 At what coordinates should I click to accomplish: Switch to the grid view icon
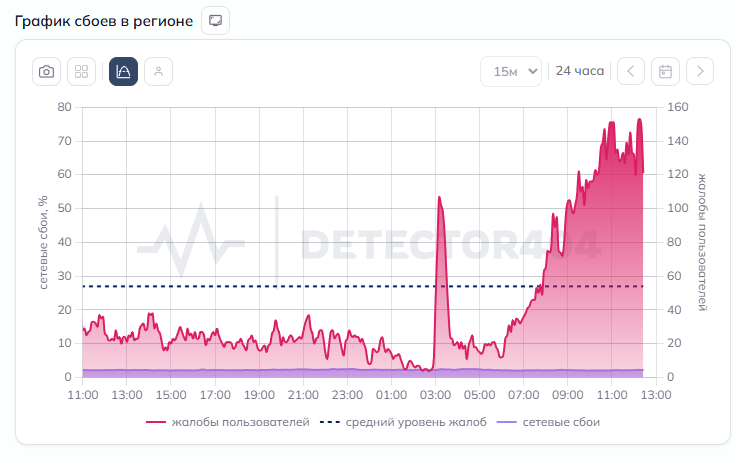point(82,72)
